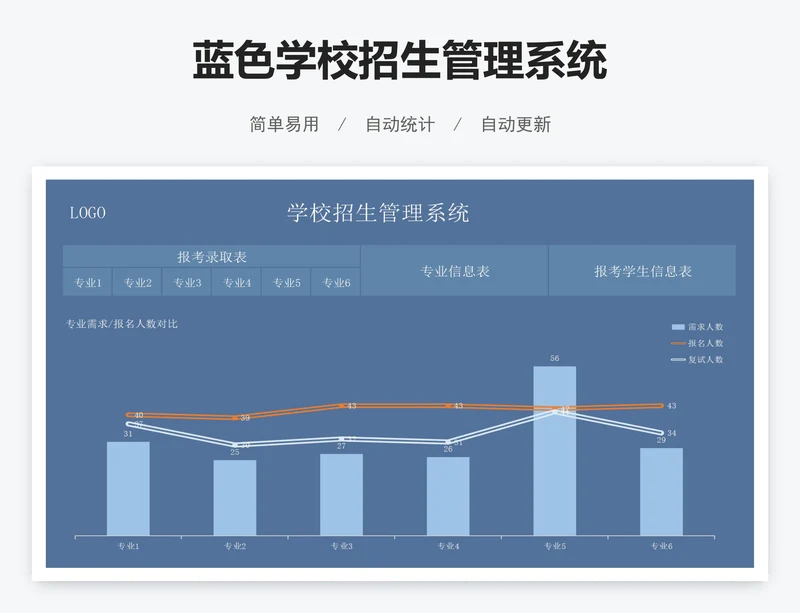Click white line end point labeled 34
This screenshot has height=613, width=800.
point(661,433)
